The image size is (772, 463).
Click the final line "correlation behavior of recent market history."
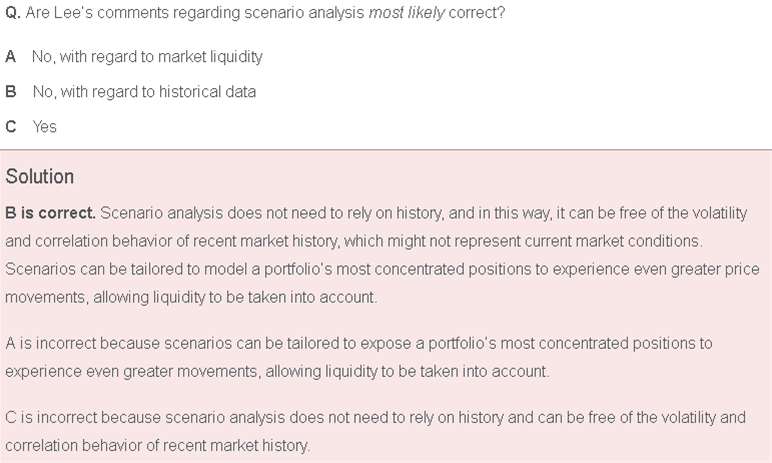click(x=158, y=446)
